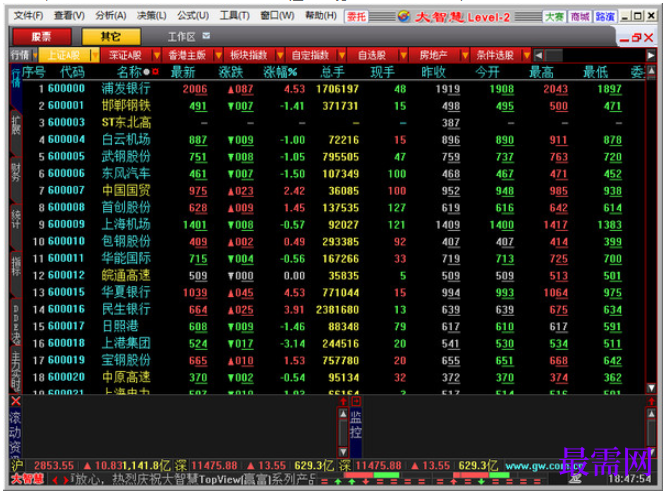The width and height of the screenshot is (671, 493).
Task: Open the 自选股 dropdown arrow
Action: [x=403, y=55]
